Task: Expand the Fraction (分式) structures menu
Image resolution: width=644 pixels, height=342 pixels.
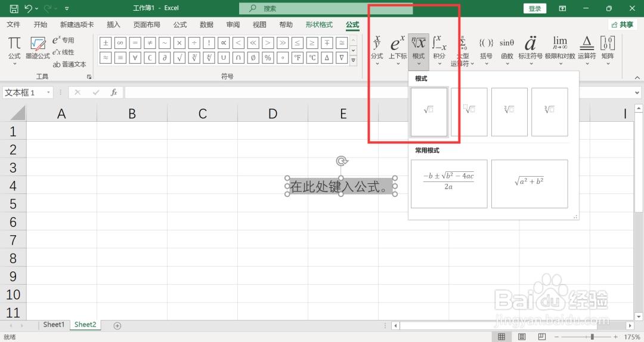Action: pos(377,51)
